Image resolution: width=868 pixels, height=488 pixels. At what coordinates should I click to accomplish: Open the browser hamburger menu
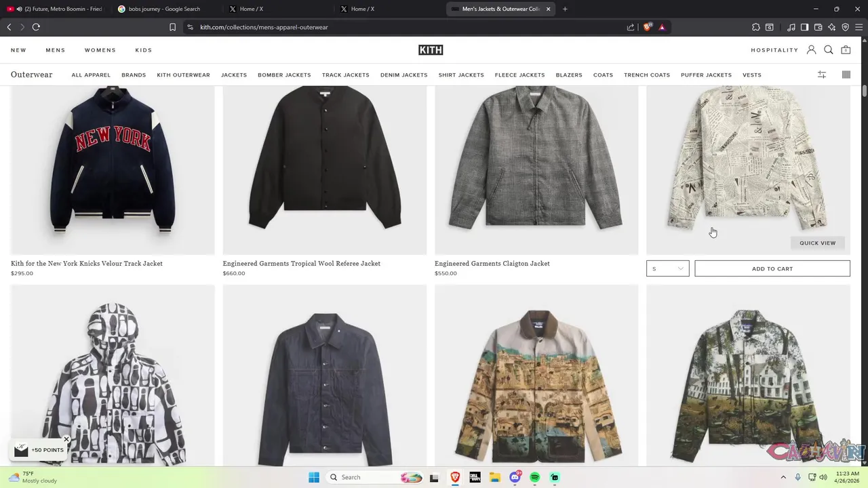[x=859, y=27]
